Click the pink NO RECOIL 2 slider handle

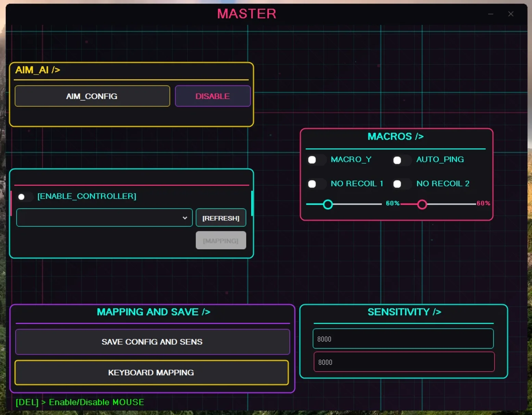tap(422, 204)
